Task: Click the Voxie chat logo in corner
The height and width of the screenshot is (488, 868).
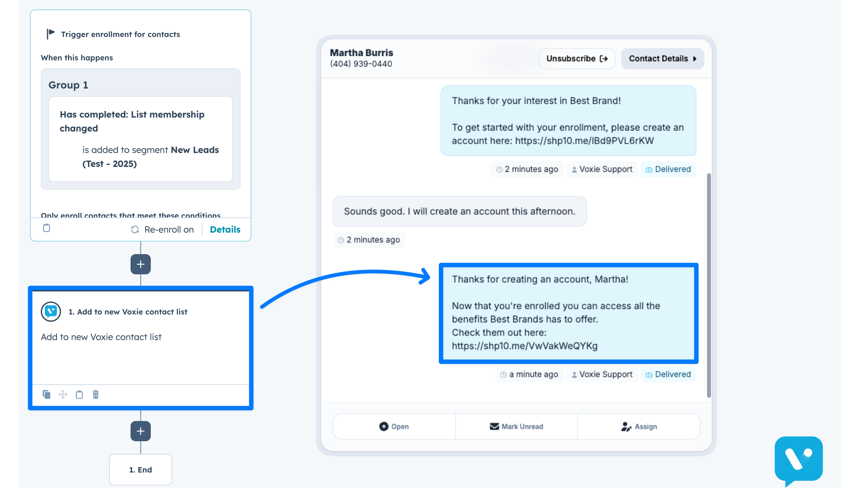Action: [798, 461]
